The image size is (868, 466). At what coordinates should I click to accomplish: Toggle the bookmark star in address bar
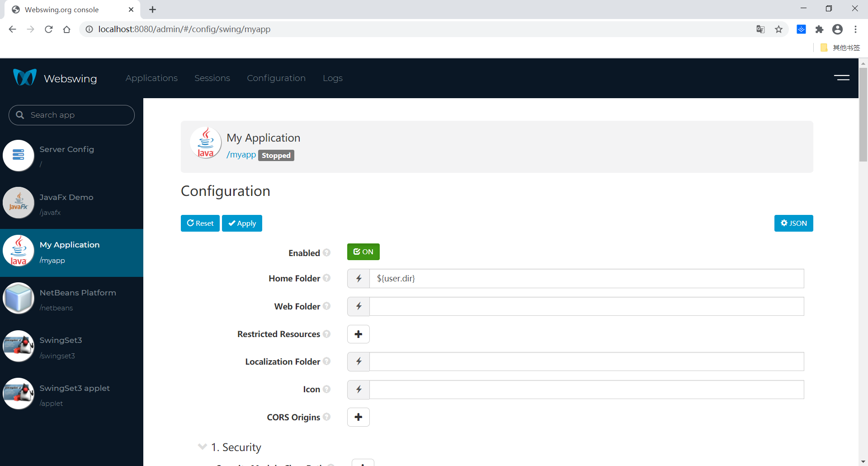coord(778,29)
